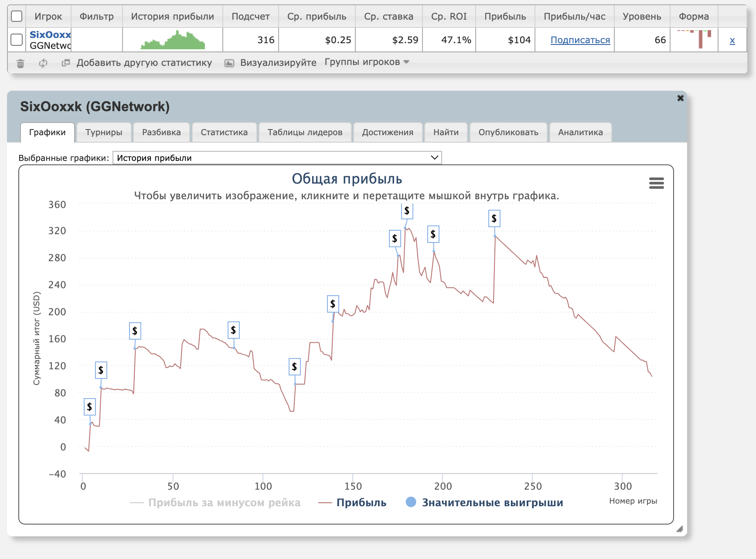This screenshot has width=756, height=559.
Task: Open the chart hamburger context menu
Action: pyautogui.click(x=656, y=183)
